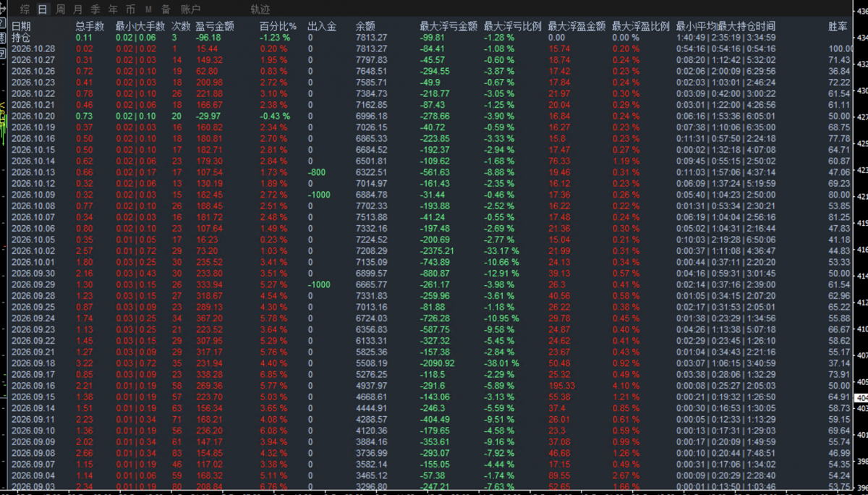Click the 最大浮亏金额 column header

point(448,26)
